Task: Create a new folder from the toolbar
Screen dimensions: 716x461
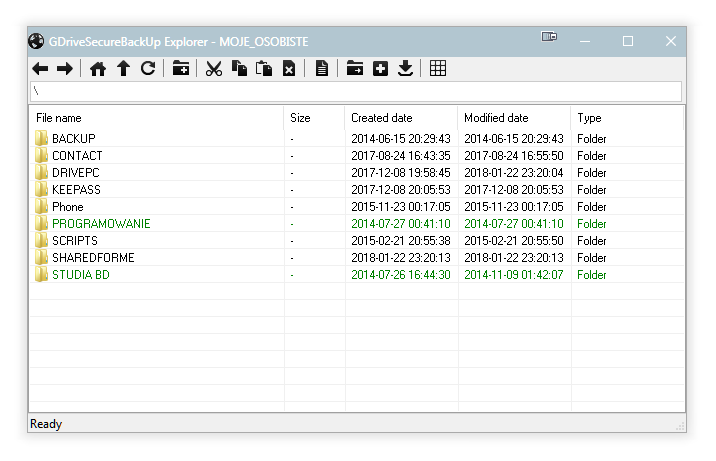Action: click(x=181, y=68)
